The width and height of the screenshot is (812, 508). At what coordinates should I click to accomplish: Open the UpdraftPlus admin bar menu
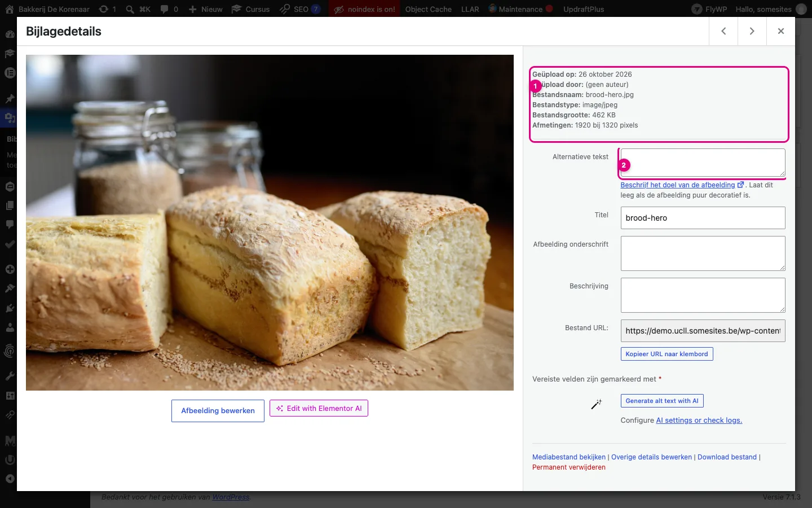584,9
